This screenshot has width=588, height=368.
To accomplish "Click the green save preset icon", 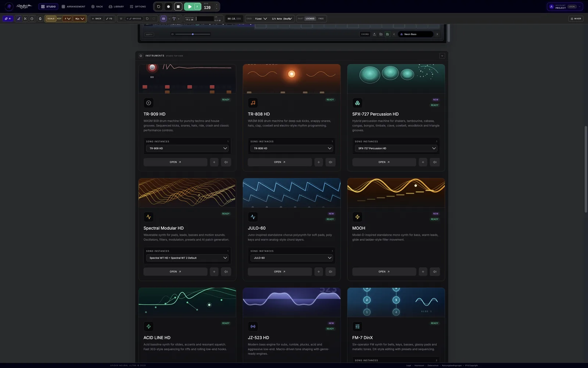I will tap(387, 34).
